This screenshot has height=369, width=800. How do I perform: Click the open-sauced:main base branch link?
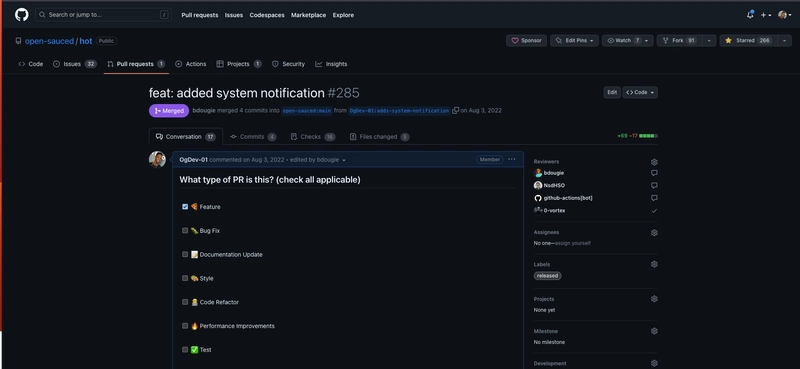pos(307,111)
